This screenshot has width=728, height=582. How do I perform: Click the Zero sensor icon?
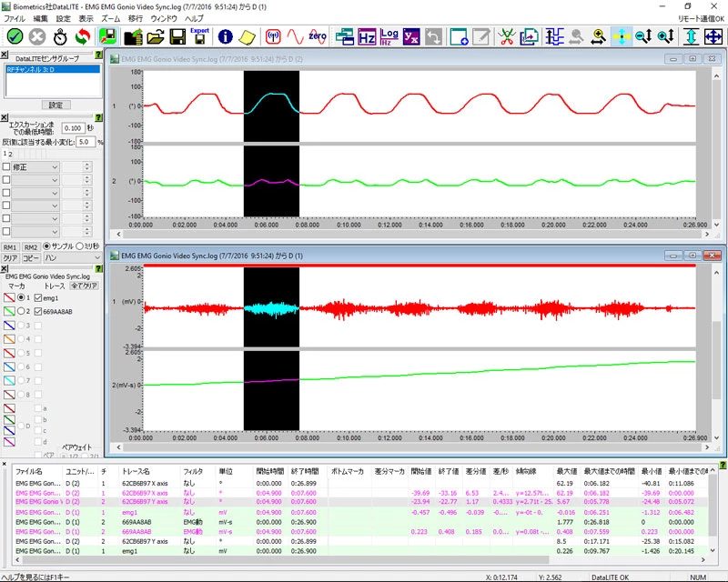pyautogui.click(x=318, y=36)
